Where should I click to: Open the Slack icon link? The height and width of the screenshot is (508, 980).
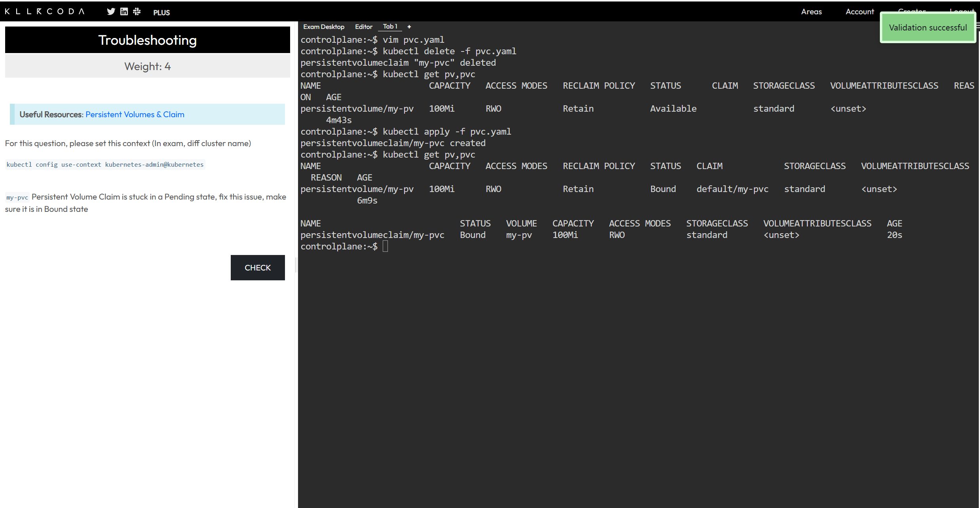(x=137, y=11)
